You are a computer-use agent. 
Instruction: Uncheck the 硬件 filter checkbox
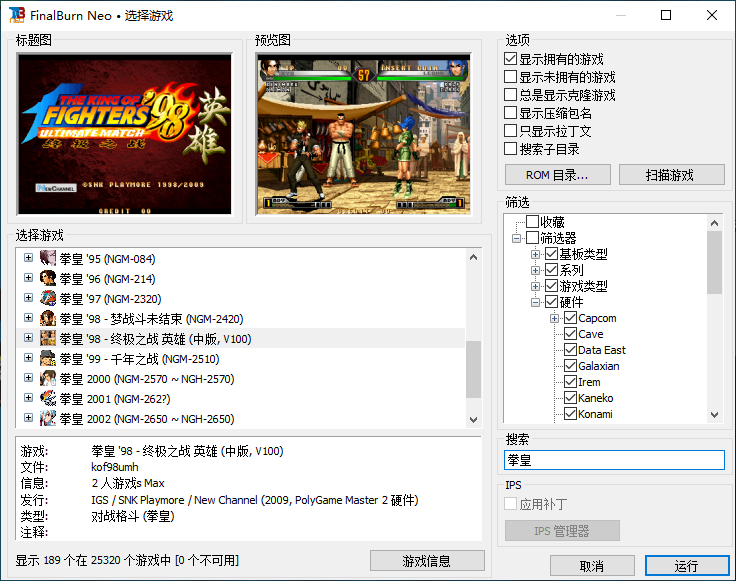click(x=552, y=302)
